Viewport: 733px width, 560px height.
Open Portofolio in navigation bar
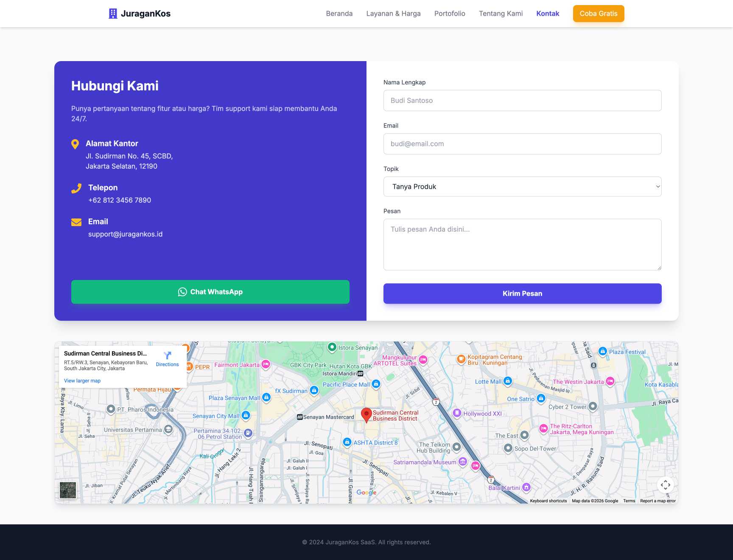[450, 14]
